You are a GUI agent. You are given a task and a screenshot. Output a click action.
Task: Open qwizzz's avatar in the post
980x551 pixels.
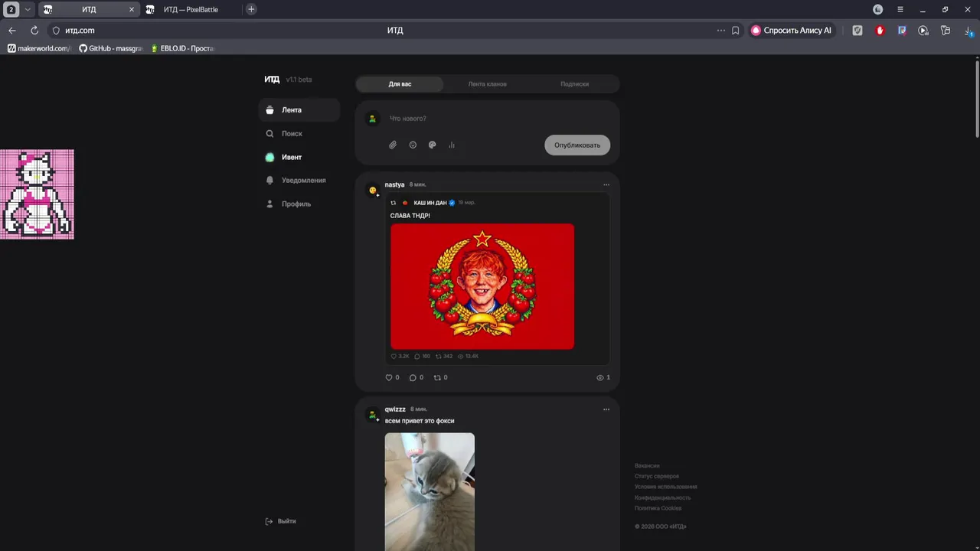tap(373, 415)
